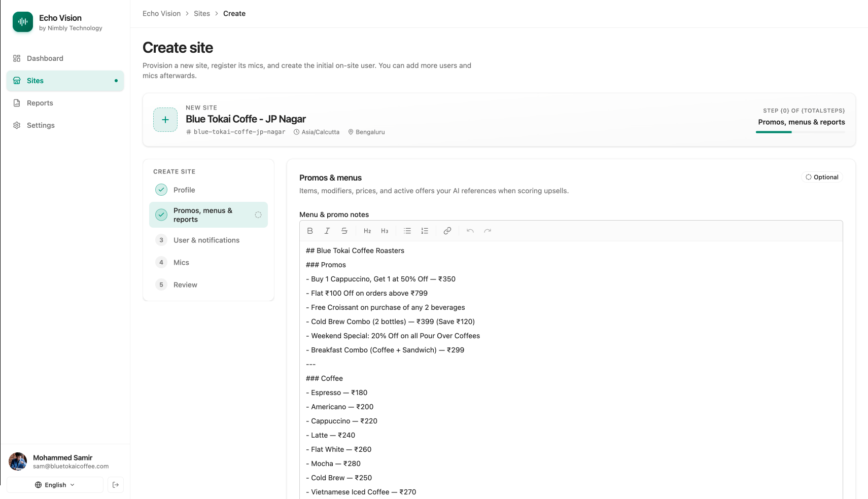
Task: Apply Heading 3 style
Action: click(385, 231)
